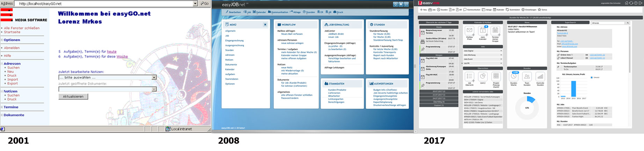Click Eingangsrechnung in the MENÜ panel
The width and height of the screenshot is (644, 151).
point(234,41)
